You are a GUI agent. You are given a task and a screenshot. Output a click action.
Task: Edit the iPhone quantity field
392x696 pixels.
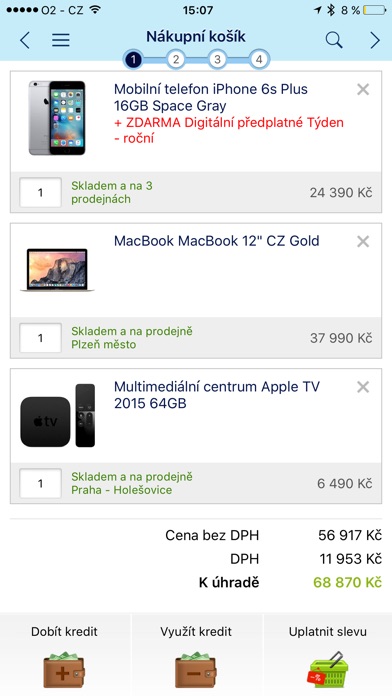coord(40,192)
